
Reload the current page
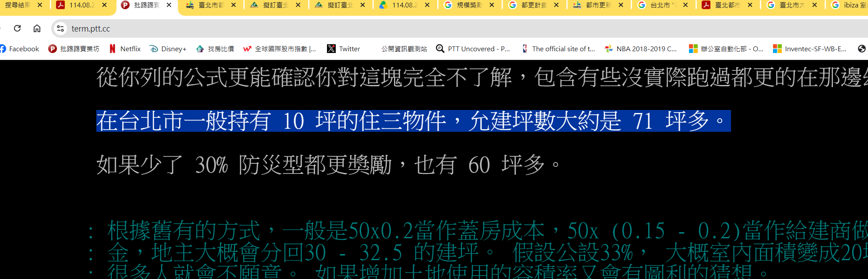18,28
